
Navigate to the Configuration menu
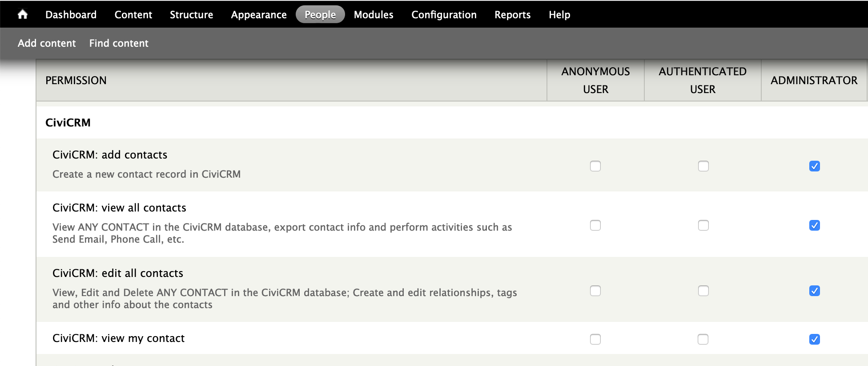tap(443, 15)
